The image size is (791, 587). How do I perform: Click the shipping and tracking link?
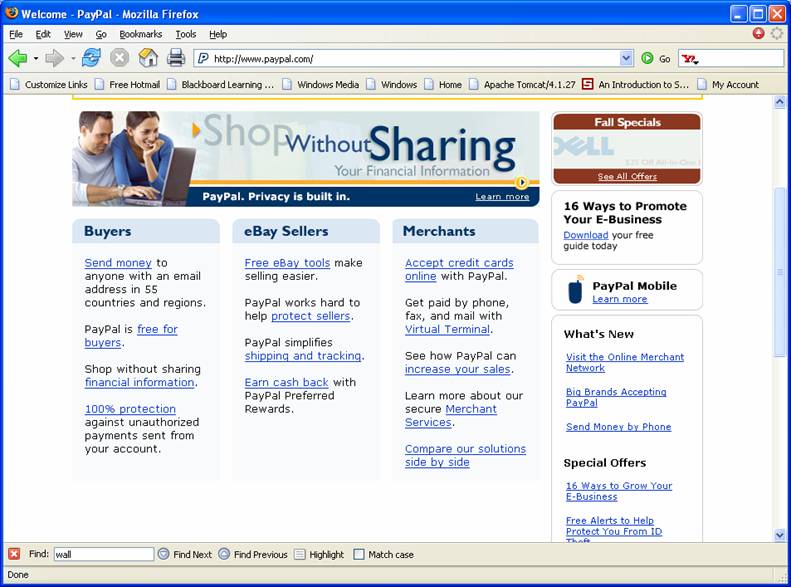[303, 356]
